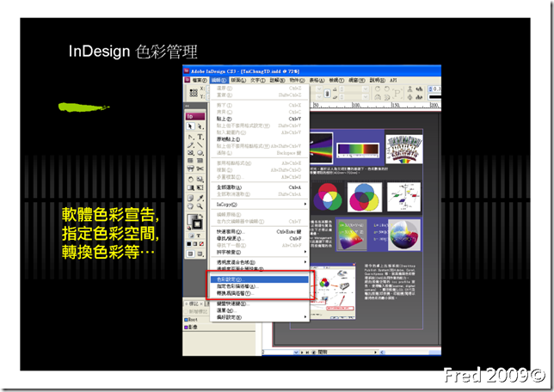Open 尋找/變更 Find/Change item

tap(259, 239)
